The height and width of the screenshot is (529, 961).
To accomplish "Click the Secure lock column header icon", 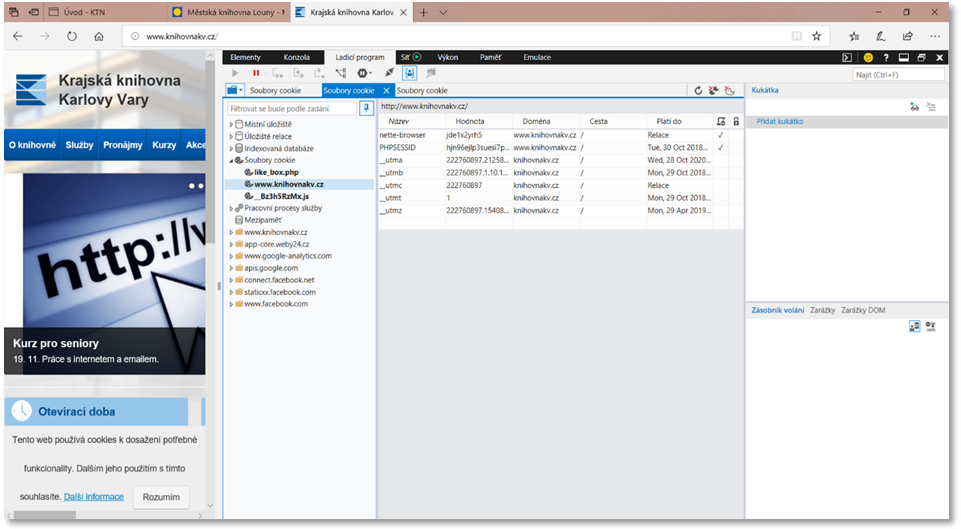I will click(x=736, y=121).
